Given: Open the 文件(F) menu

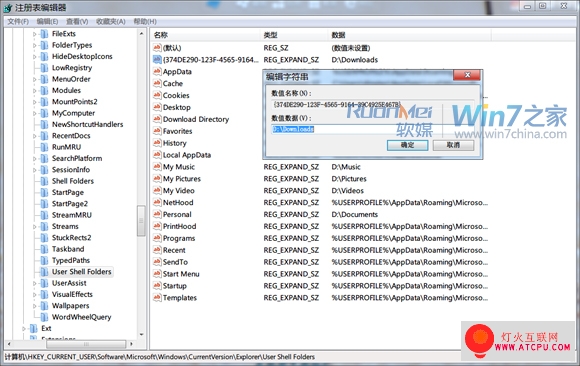Looking at the screenshot, I should (18, 21).
